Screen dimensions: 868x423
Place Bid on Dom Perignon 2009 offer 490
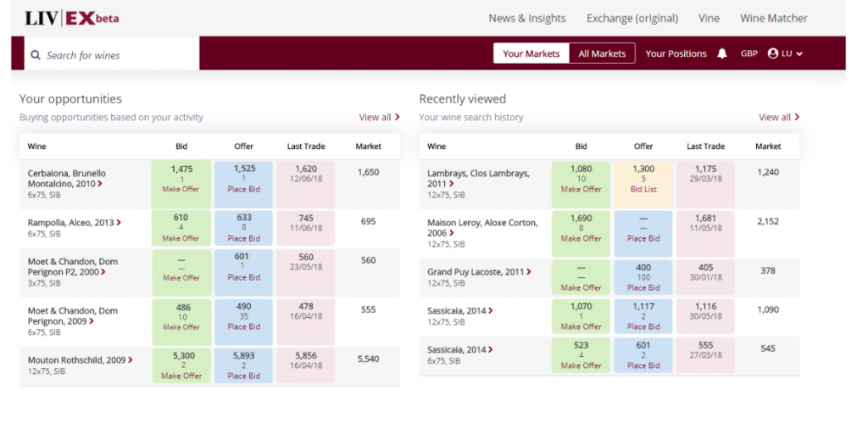[x=244, y=326]
